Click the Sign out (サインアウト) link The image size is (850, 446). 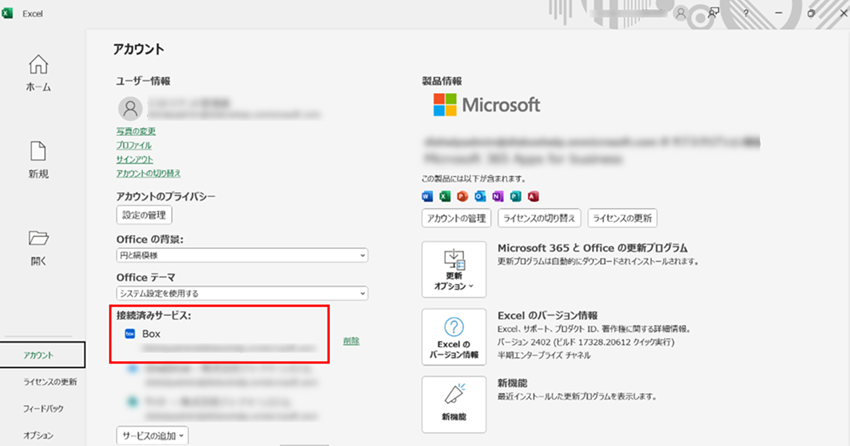pyautogui.click(x=135, y=159)
